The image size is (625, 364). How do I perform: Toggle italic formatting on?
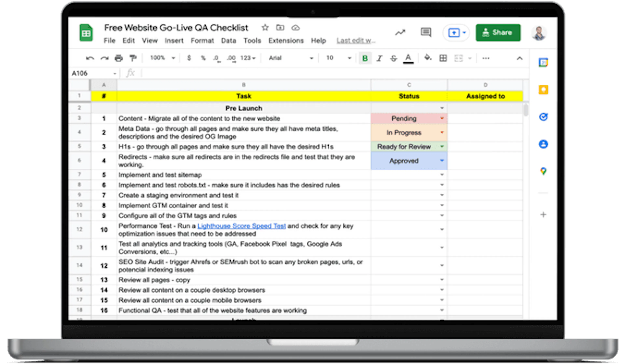(x=379, y=58)
